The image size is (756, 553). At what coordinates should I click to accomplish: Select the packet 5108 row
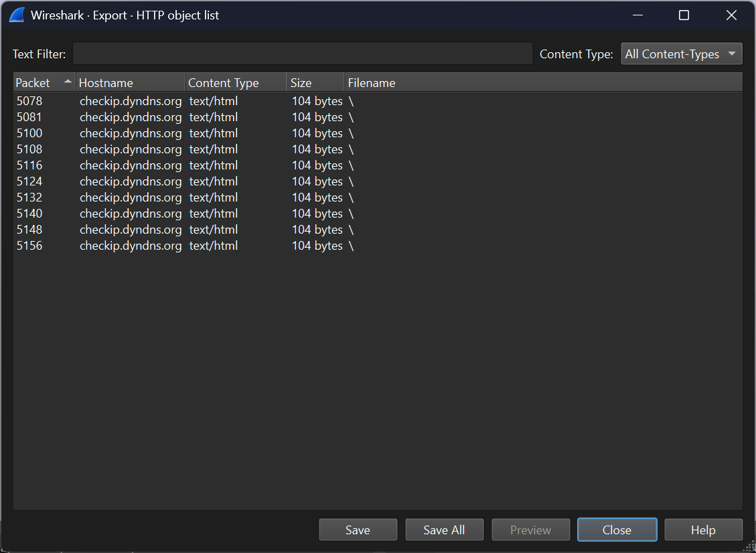coord(378,149)
